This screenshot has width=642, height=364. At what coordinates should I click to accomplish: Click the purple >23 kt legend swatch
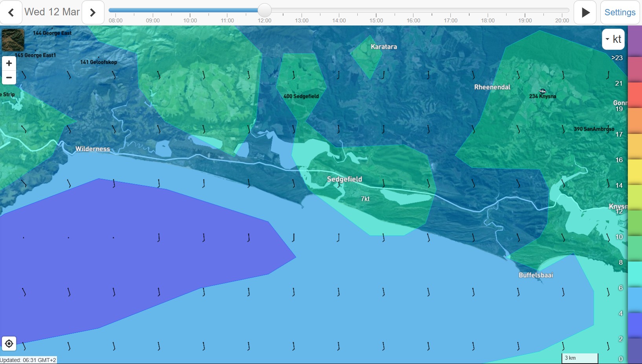[x=635, y=41]
